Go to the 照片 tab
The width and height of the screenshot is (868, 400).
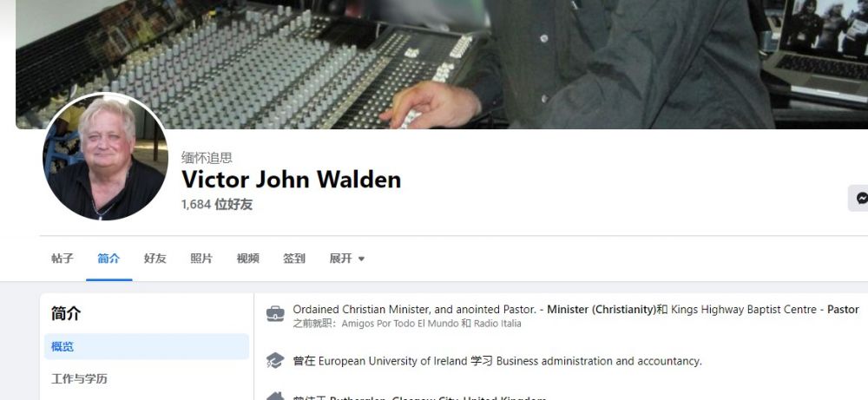click(x=201, y=259)
